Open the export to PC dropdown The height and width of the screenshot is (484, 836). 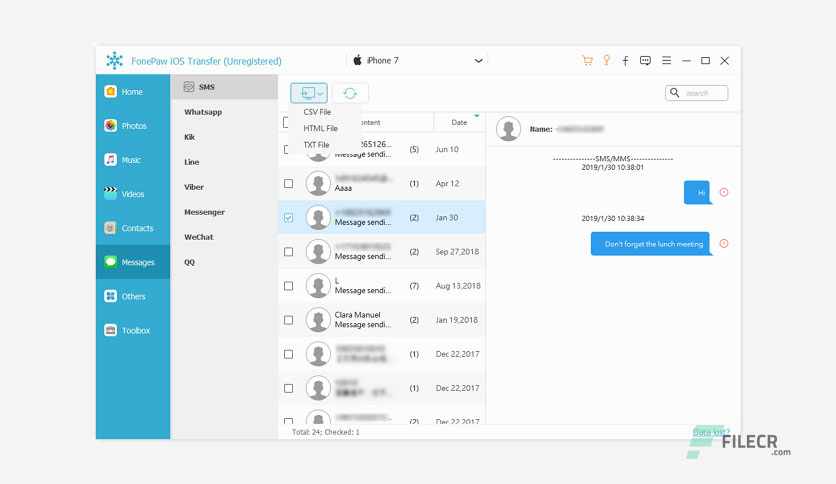[309, 93]
